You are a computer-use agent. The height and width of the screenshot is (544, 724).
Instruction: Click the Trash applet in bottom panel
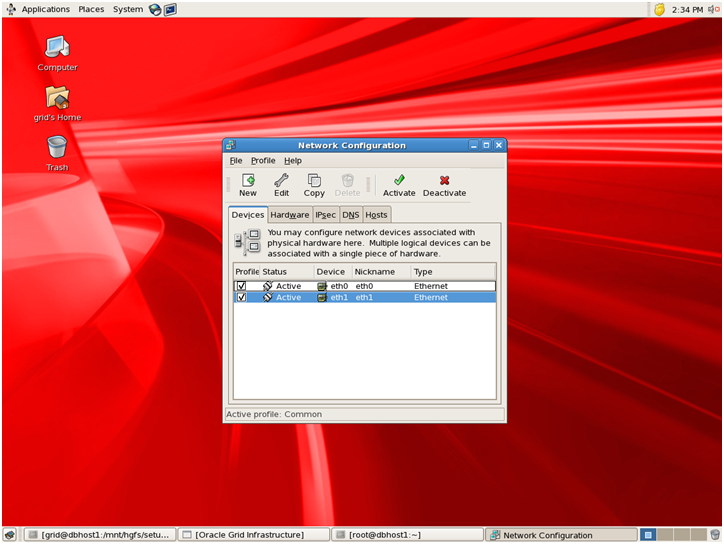coord(715,535)
